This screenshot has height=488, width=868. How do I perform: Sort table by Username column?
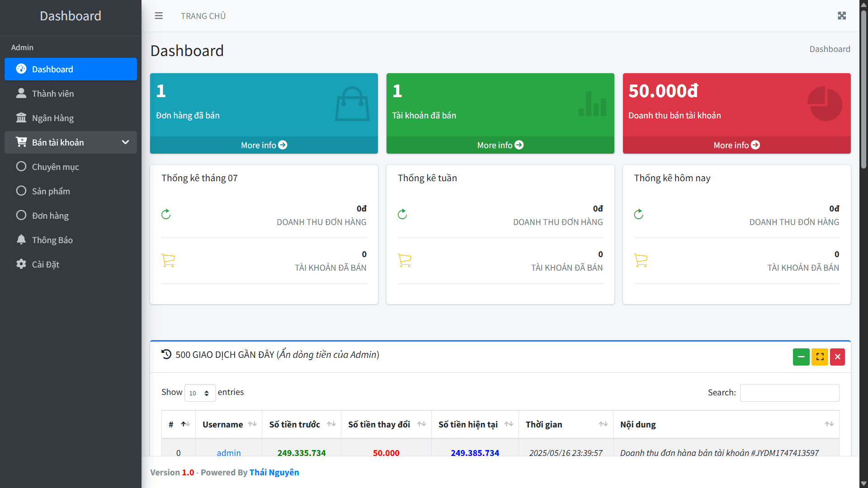(229, 424)
